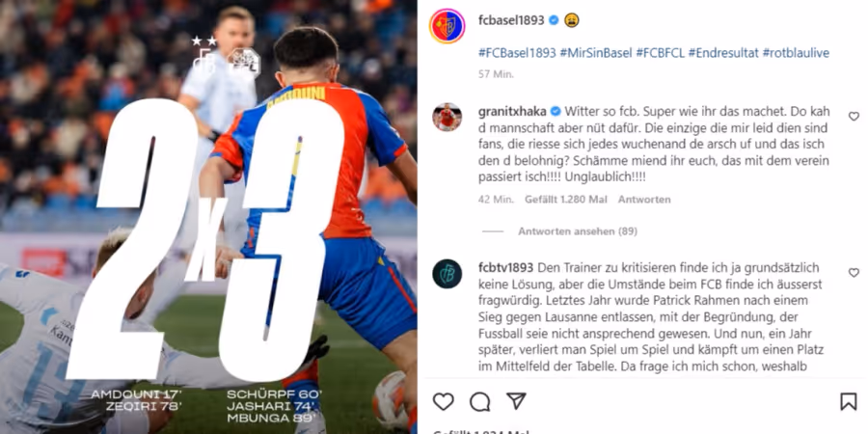Open granitxhaka username link
The image size is (868, 434).
511,111
